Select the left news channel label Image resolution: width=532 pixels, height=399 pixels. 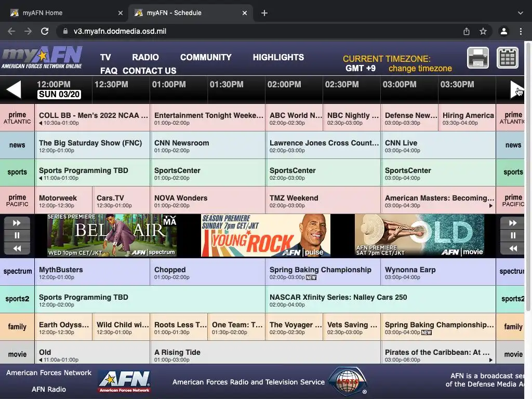[17, 145]
